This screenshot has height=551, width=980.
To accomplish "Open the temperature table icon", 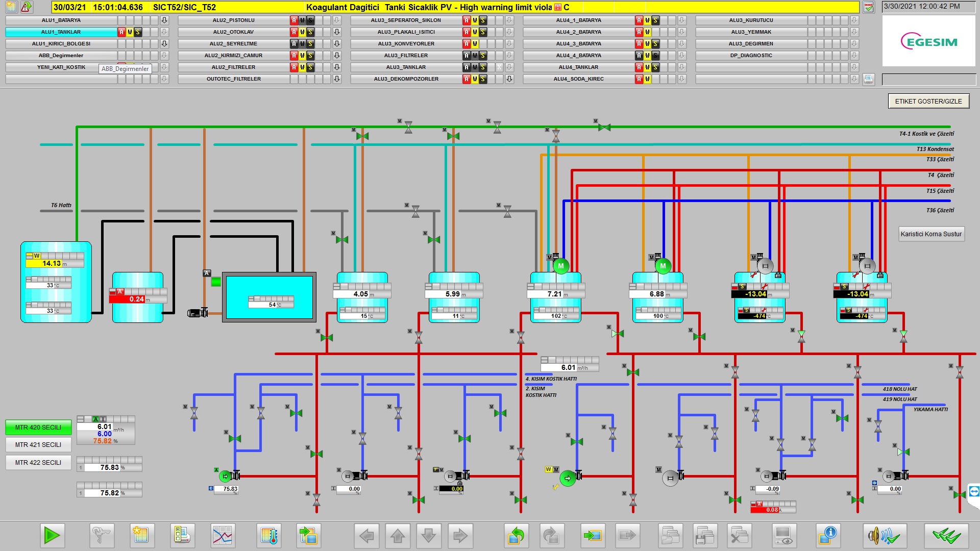I will pos(269,536).
